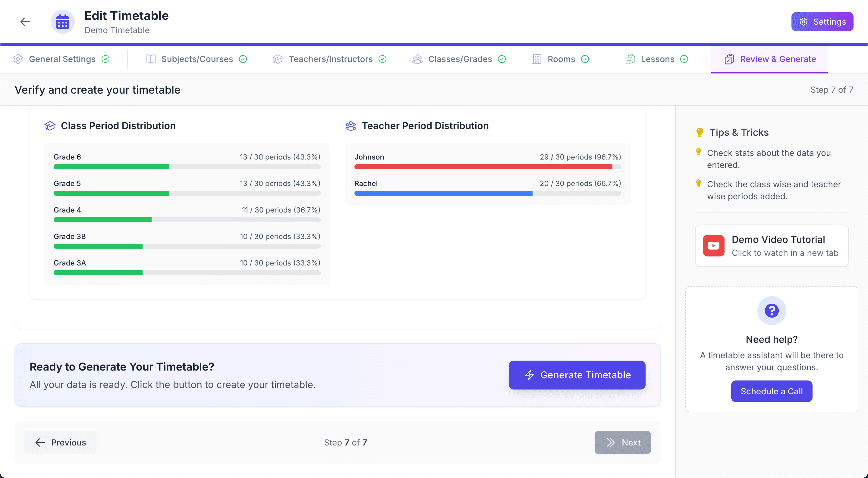This screenshot has width=868, height=478.
Task: Click the lightbulb icon next to Tips & Tricks
Action: 700,132
